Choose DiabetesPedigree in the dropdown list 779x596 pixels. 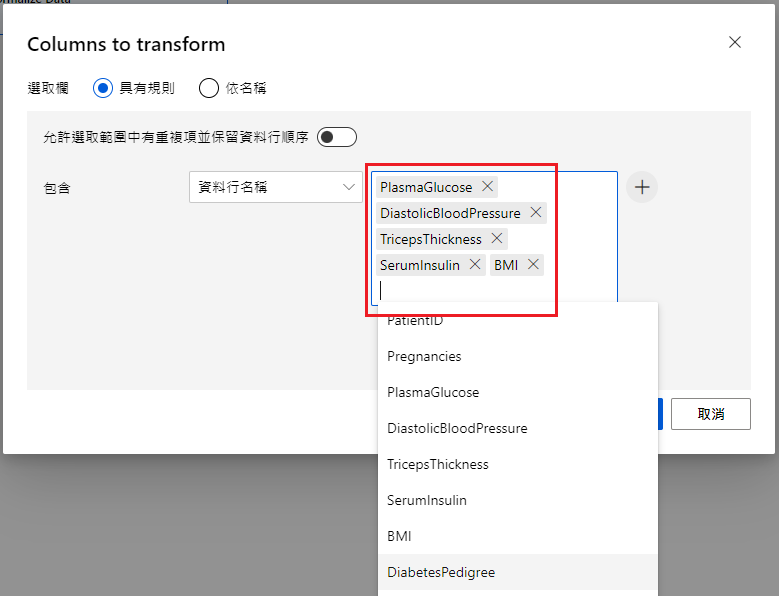(518, 572)
